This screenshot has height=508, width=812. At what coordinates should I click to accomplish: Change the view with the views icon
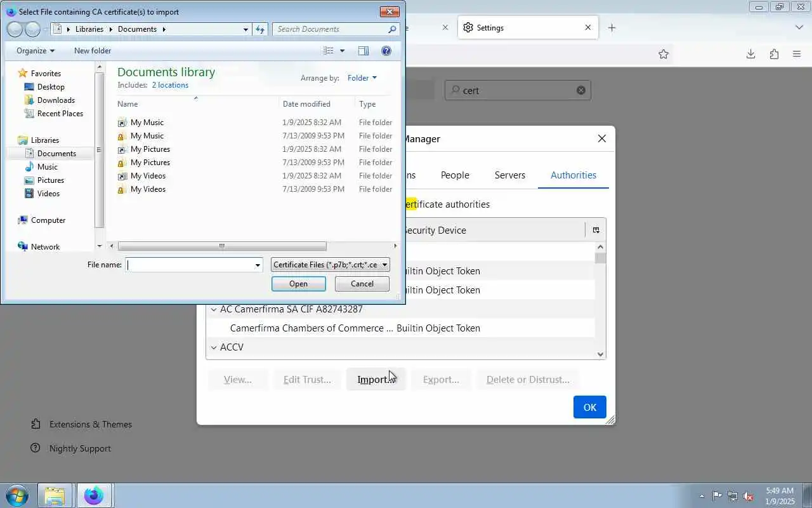click(x=328, y=51)
